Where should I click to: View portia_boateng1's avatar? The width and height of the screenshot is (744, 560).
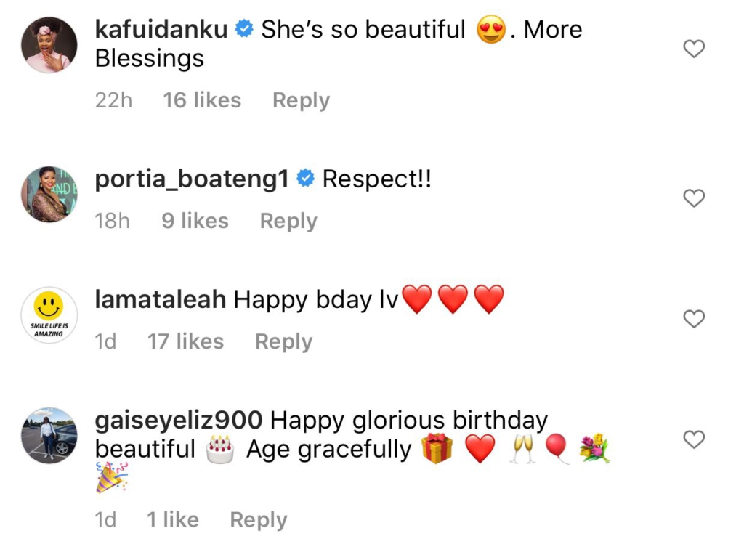[49, 195]
